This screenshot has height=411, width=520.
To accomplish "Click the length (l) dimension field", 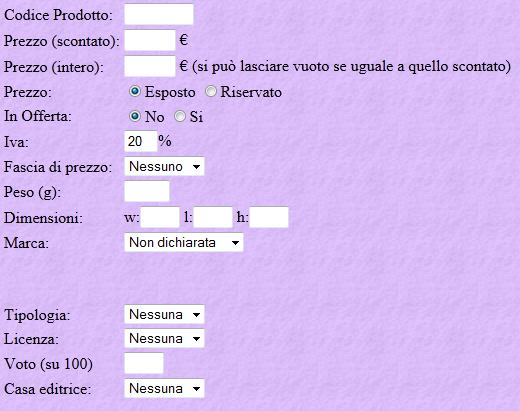I will coord(213,217).
